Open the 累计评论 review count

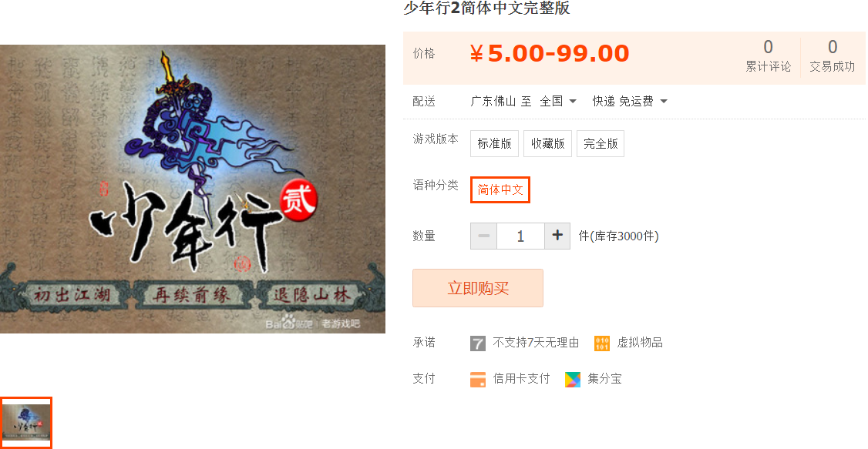point(768,56)
